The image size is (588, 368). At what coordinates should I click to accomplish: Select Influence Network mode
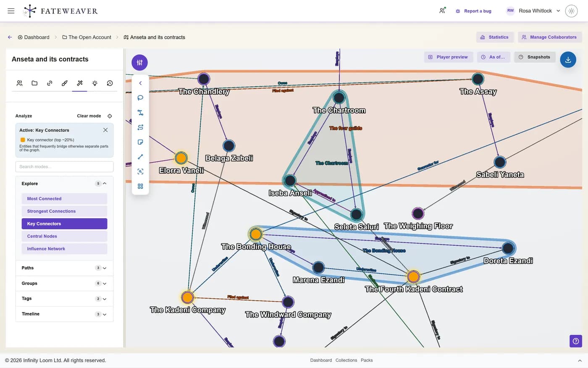64,249
